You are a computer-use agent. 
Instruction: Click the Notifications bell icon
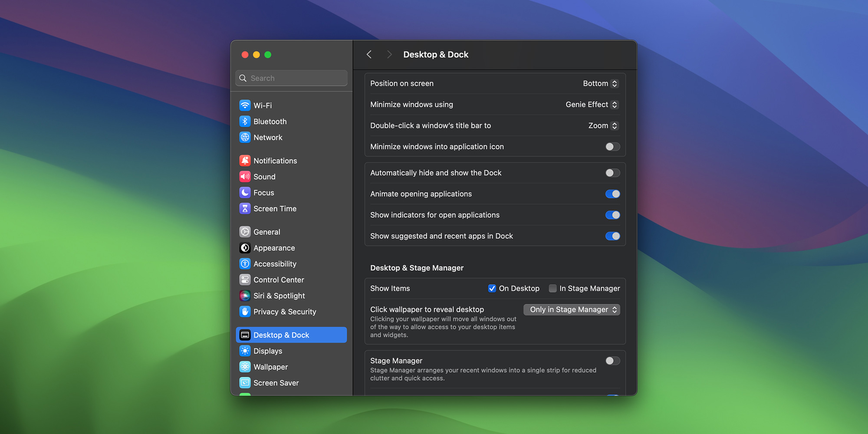tap(245, 161)
